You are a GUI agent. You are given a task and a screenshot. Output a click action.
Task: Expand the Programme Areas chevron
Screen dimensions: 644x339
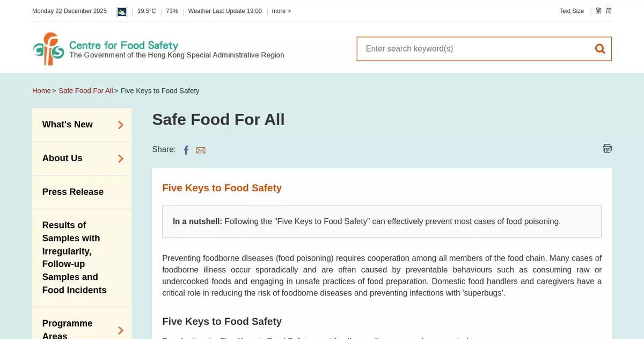(x=121, y=330)
